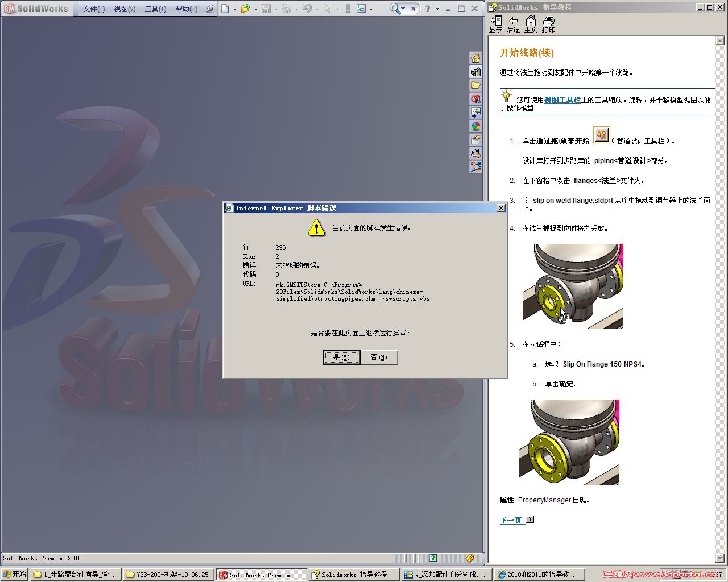
Task: Click the Open folder toolbar icon
Action: [245, 9]
